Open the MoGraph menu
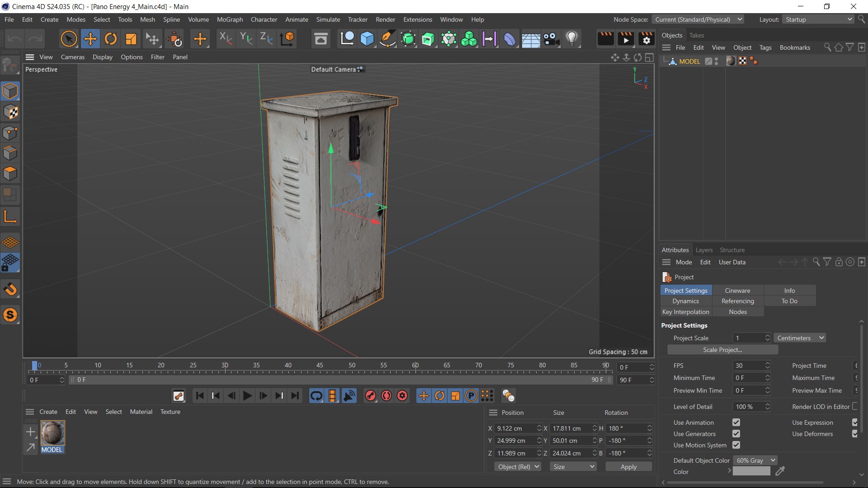868x488 pixels. point(230,19)
